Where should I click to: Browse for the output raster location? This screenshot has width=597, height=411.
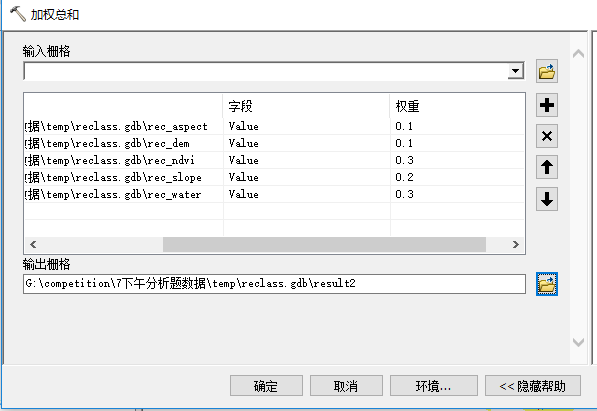point(547,284)
